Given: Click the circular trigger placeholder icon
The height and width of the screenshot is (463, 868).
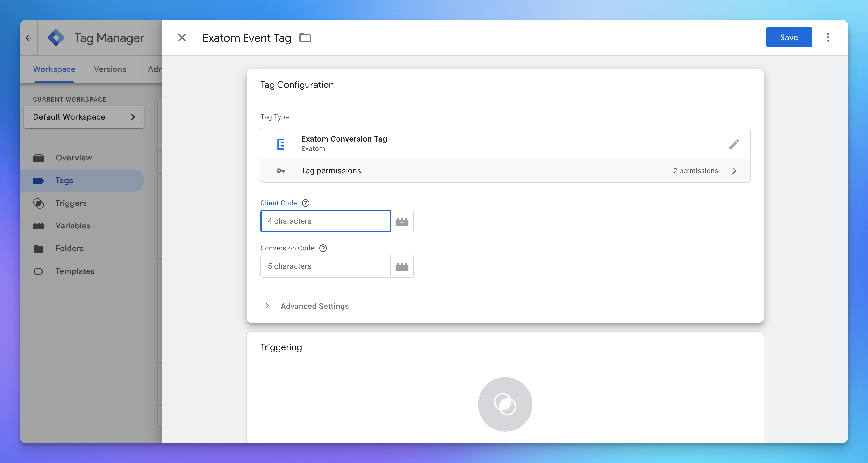Looking at the screenshot, I should pyautogui.click(x=505, y=404).
